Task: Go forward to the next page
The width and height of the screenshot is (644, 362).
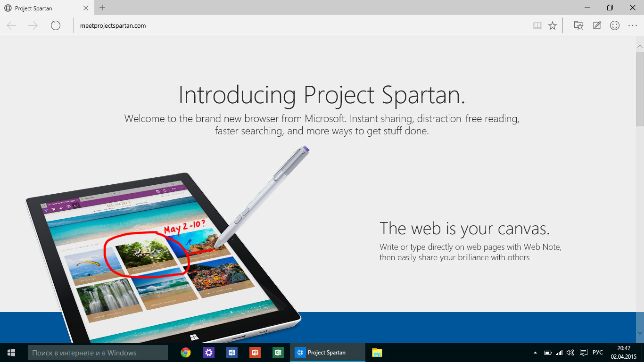Action: pos(33,25)
